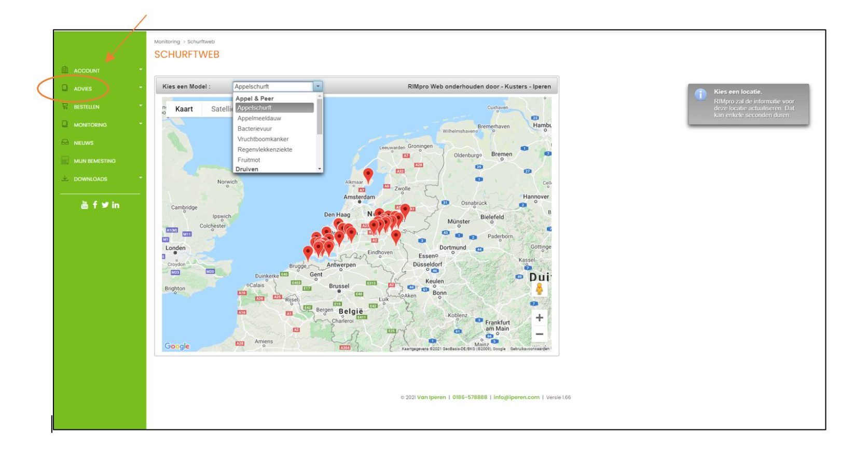
Task: Expand the Account menu arrow
Action: 141,70
